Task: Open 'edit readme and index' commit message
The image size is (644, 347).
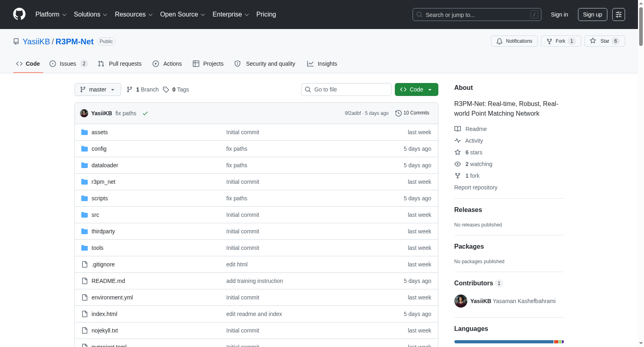Action: coord(254,314)
